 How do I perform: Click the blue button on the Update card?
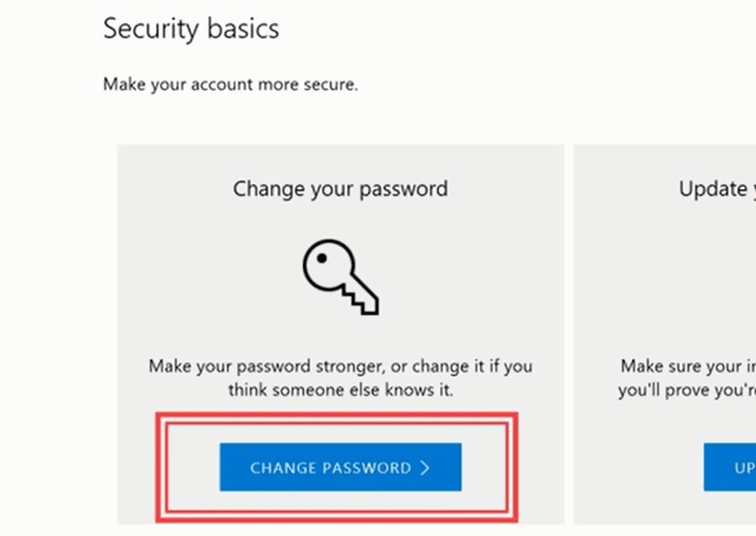point(731,468)
